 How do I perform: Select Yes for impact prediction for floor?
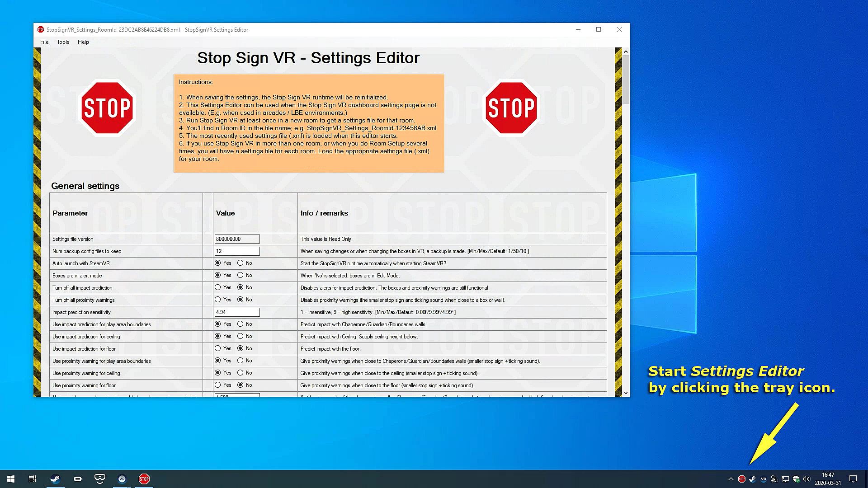(218, 348)
